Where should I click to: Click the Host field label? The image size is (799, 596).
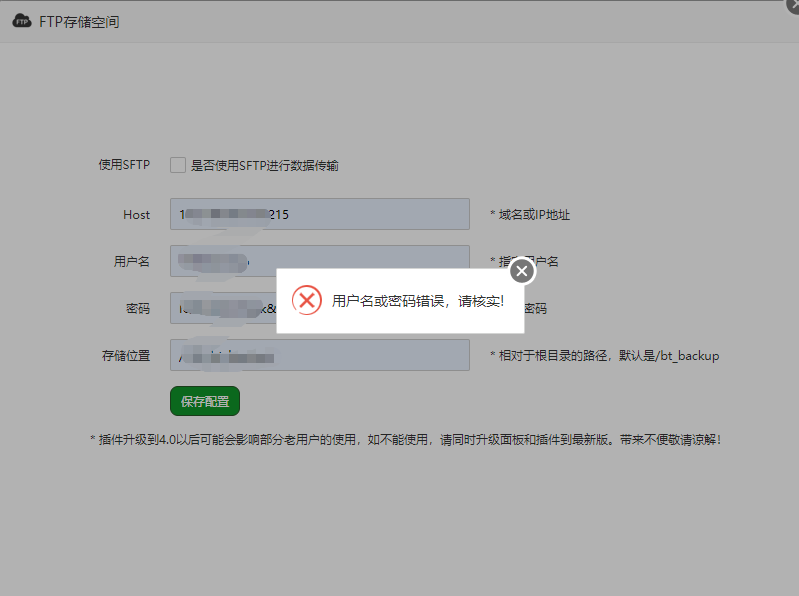[x=136, y=214]
